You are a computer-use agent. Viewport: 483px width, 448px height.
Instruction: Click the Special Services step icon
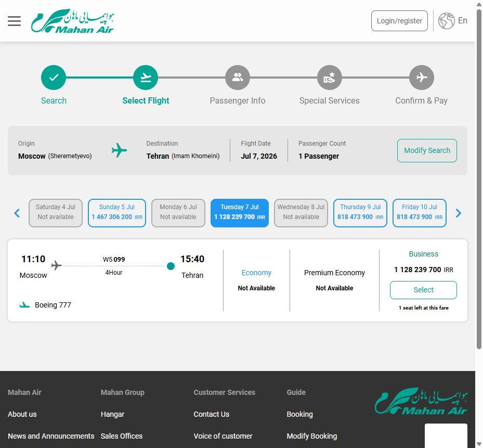coord(330,78)
